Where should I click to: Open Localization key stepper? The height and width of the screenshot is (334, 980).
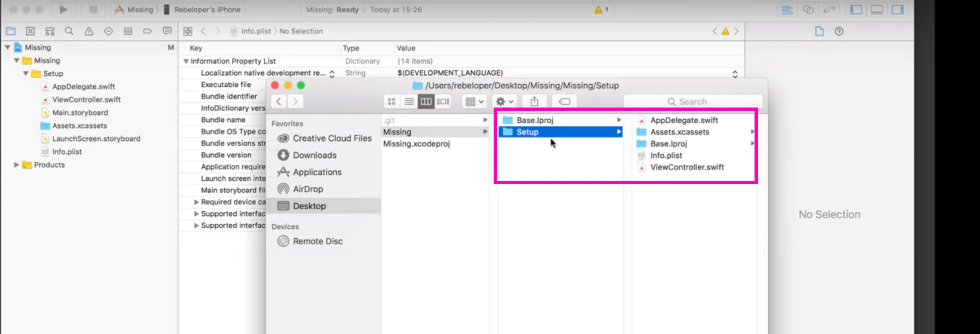pyautogui.click(x=332, y=73)
